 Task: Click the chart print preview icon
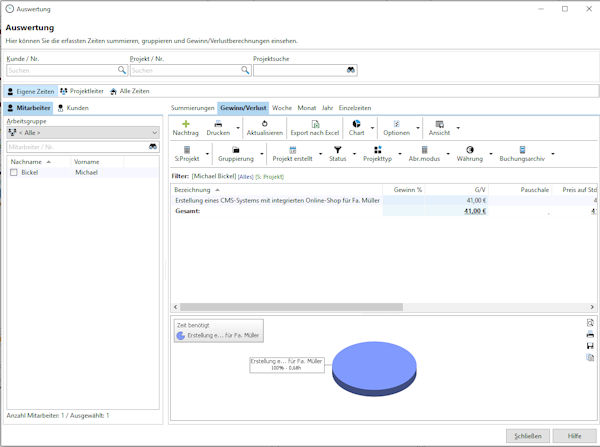coord(590,323)
